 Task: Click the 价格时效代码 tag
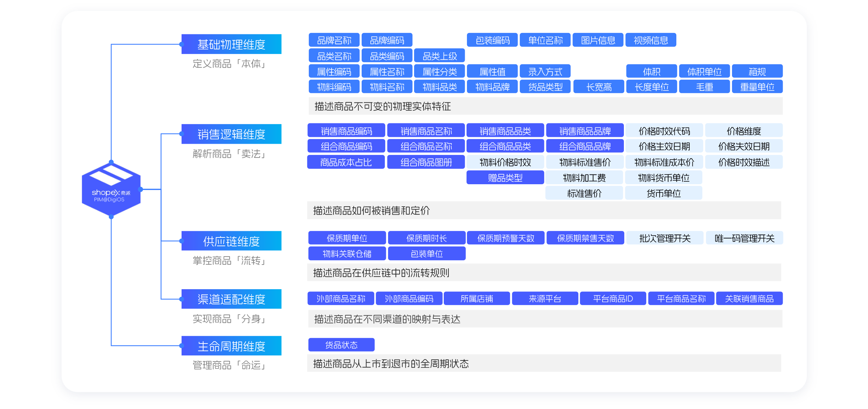664,131
